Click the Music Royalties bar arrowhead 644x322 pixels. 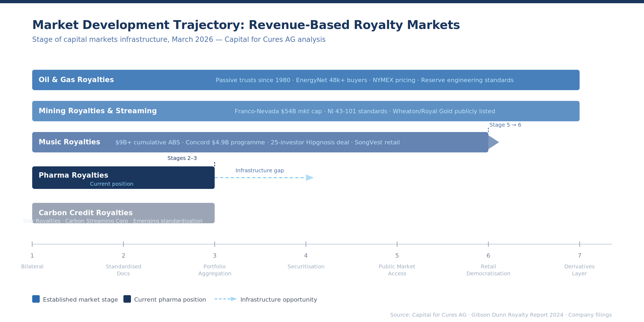(x=493, y=142)
